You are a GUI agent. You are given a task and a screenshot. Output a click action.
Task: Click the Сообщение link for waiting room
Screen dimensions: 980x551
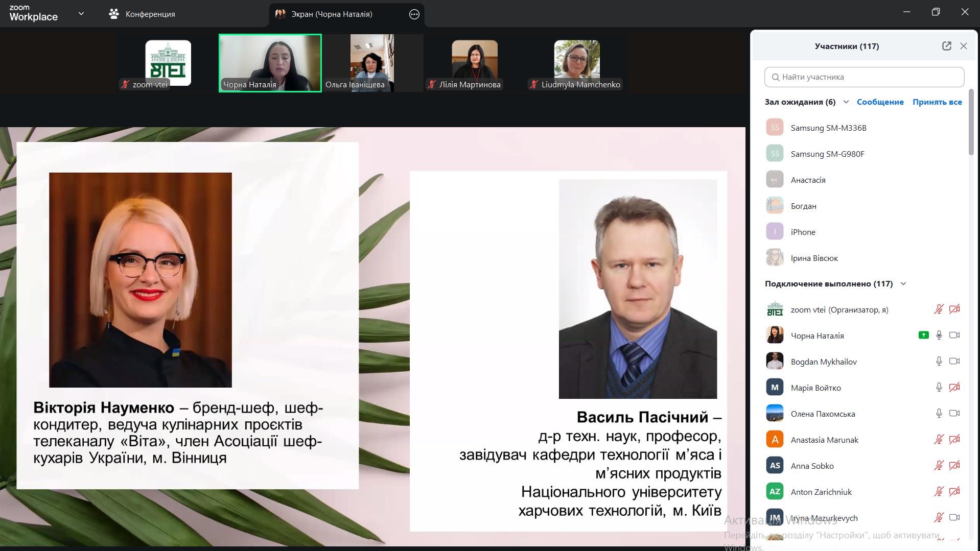click(880, 102)
